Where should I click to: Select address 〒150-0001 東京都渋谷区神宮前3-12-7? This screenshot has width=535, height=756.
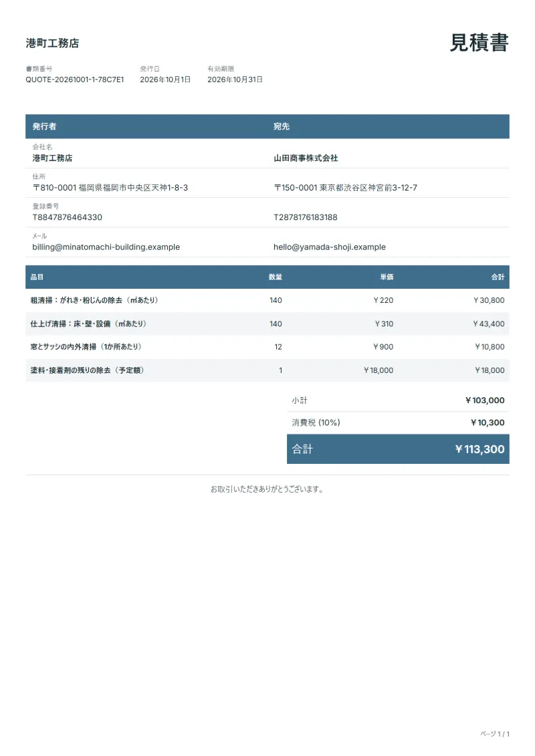click(x=346, y=188)
